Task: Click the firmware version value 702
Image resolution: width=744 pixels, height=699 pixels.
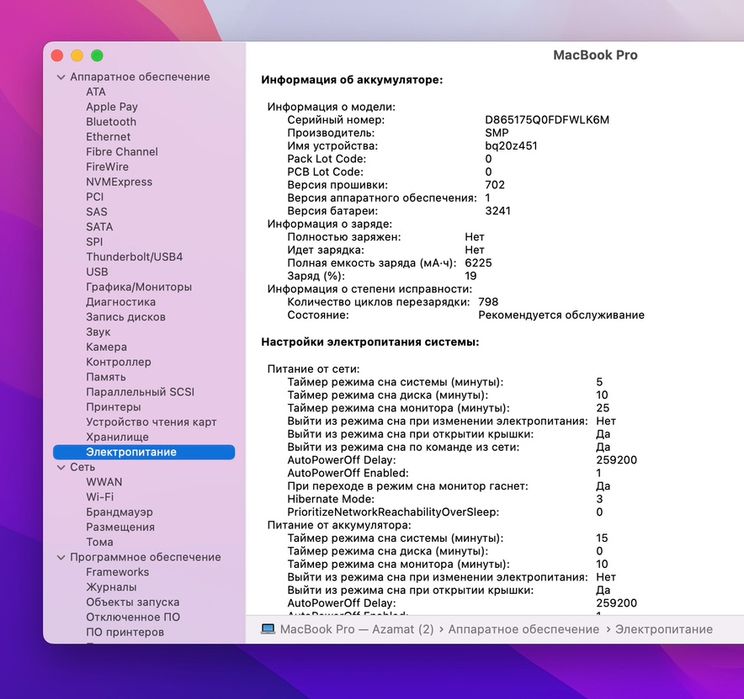Action: pos(495,185)
